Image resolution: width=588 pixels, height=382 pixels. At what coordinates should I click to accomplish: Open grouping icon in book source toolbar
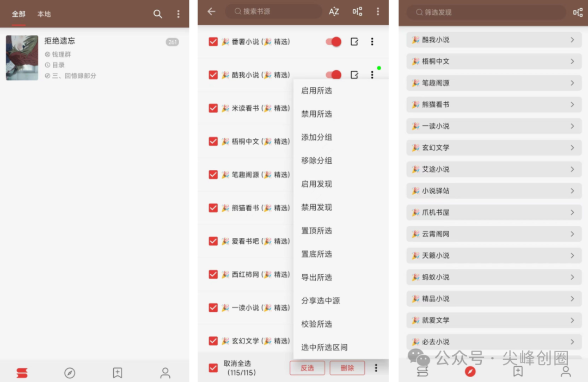357,11
